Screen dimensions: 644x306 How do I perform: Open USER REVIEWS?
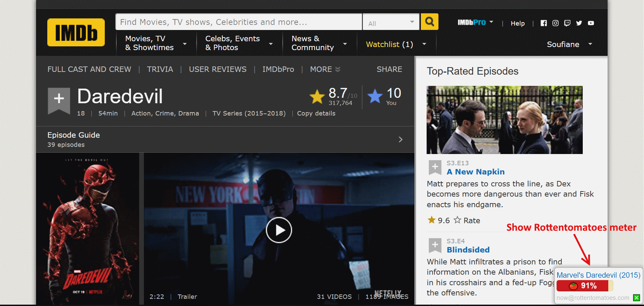click(x=218, y=69)
